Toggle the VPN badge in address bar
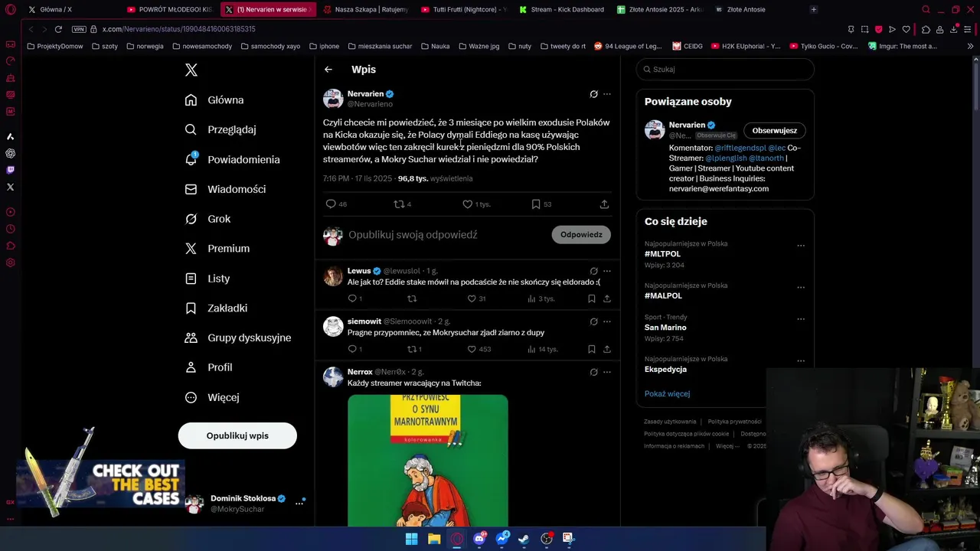980x551 pixels. (x=79, y=29)
